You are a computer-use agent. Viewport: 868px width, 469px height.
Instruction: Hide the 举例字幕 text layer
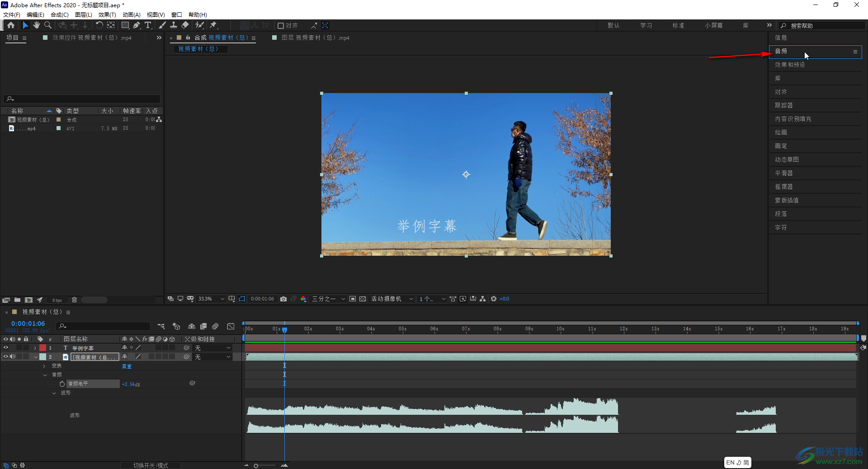[x=6, y=348]
